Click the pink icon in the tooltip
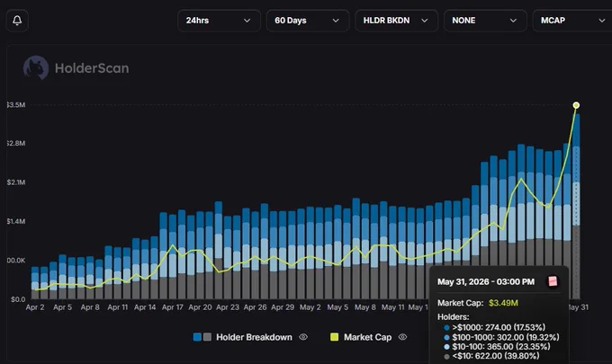612x364 pixels. click(553, 281)
